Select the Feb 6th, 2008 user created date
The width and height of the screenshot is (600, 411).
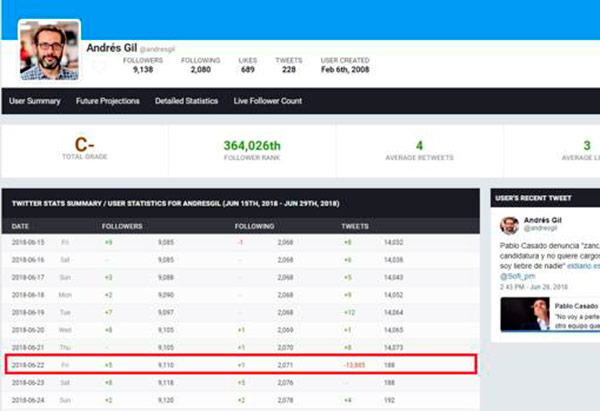pos(345,70)
